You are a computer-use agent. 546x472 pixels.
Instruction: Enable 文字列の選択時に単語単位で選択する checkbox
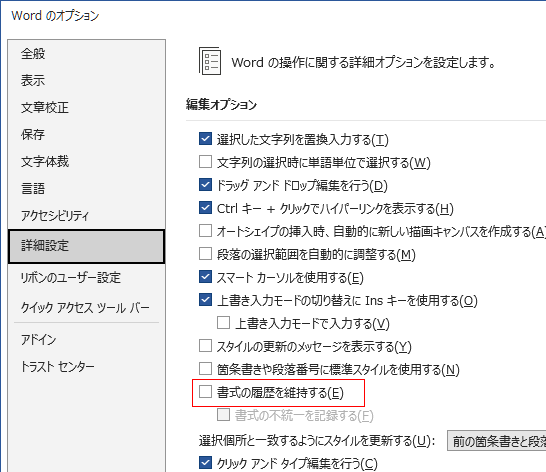[205, 162]
